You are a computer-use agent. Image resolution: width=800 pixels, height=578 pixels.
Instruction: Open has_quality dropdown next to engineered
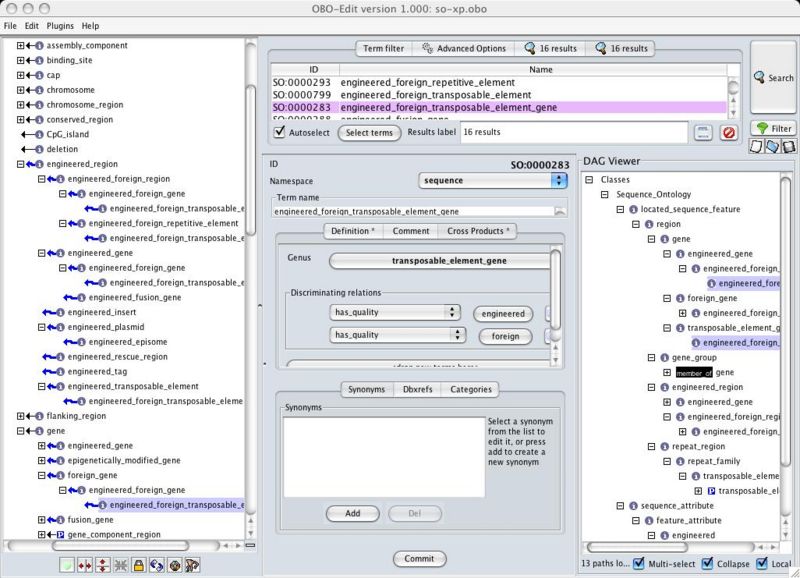tap(395, 312)
